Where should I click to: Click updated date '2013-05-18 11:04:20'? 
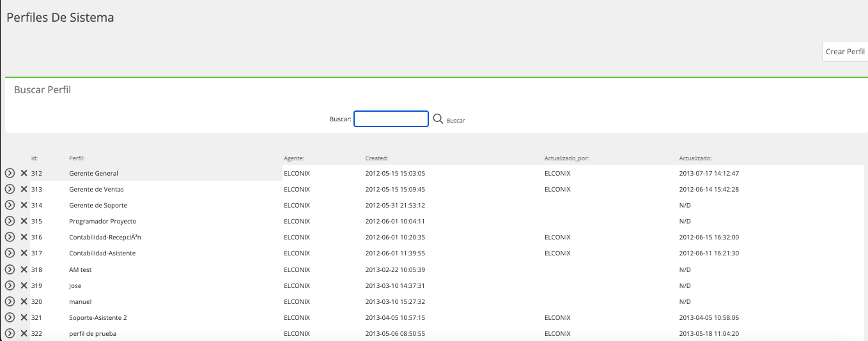coord(709,333)
